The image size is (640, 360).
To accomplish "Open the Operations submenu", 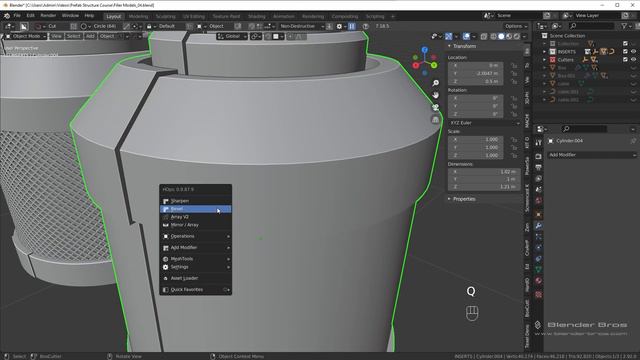I will 196,236.
